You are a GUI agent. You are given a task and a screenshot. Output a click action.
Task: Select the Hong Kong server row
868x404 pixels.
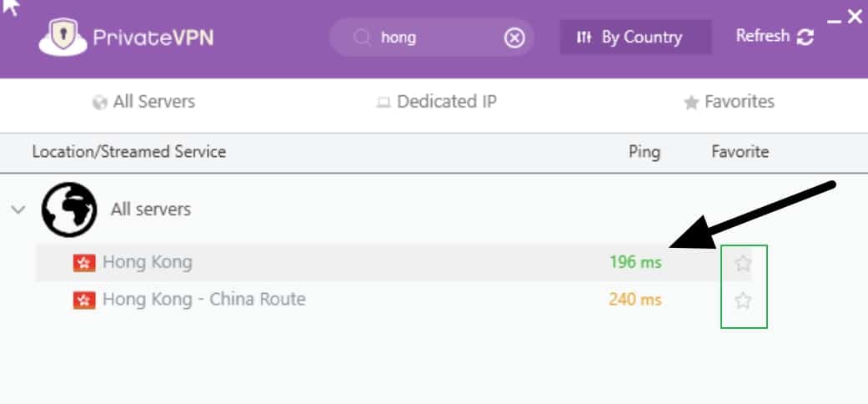394,263
